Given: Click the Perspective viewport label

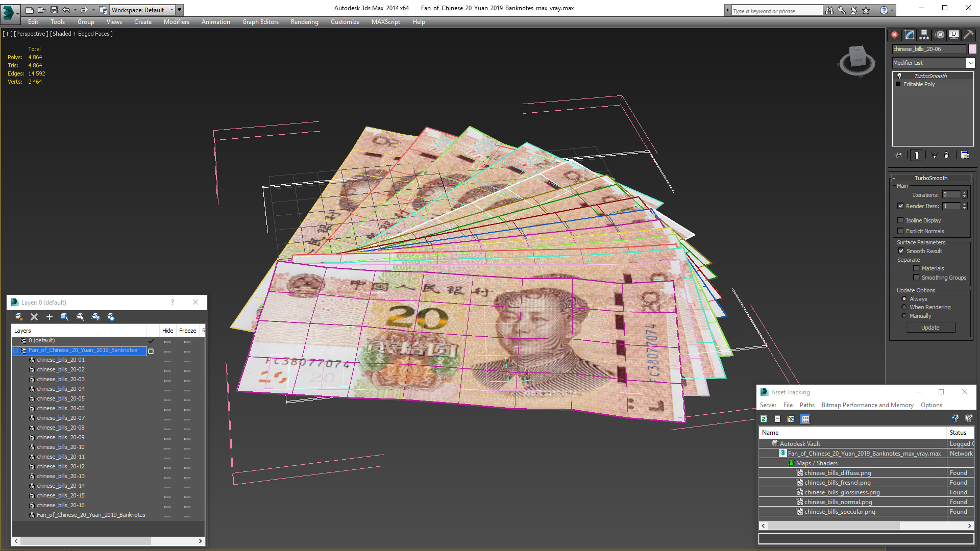Looking at the screenshot, I should pyautogui.click(x=31, y=34).
